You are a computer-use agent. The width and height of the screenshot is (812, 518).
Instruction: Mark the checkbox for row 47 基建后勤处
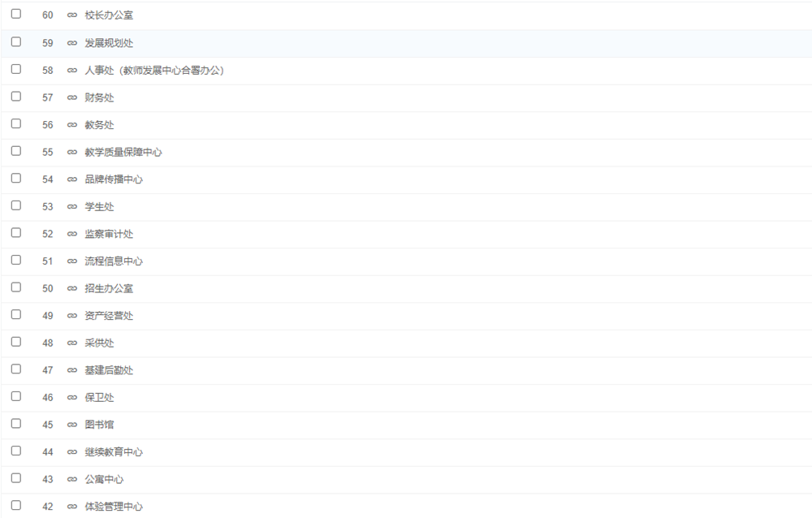click(16, 369)
